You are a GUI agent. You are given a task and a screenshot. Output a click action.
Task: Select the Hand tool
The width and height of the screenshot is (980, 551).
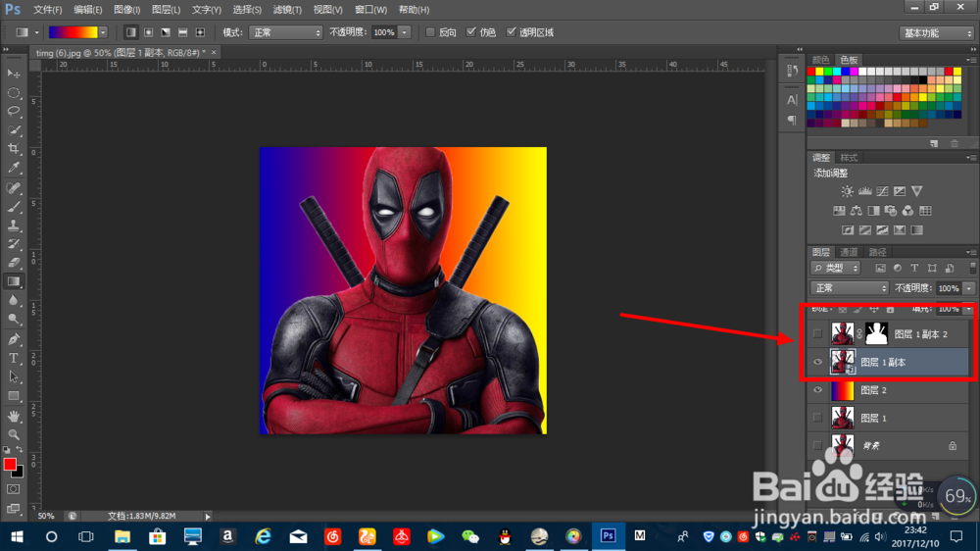(x=14, y=415)
